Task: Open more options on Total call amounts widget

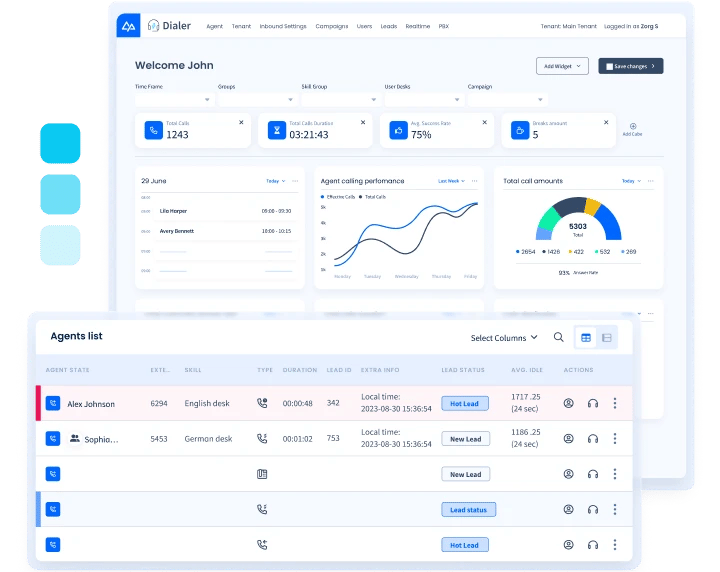Action: point(651,181)
